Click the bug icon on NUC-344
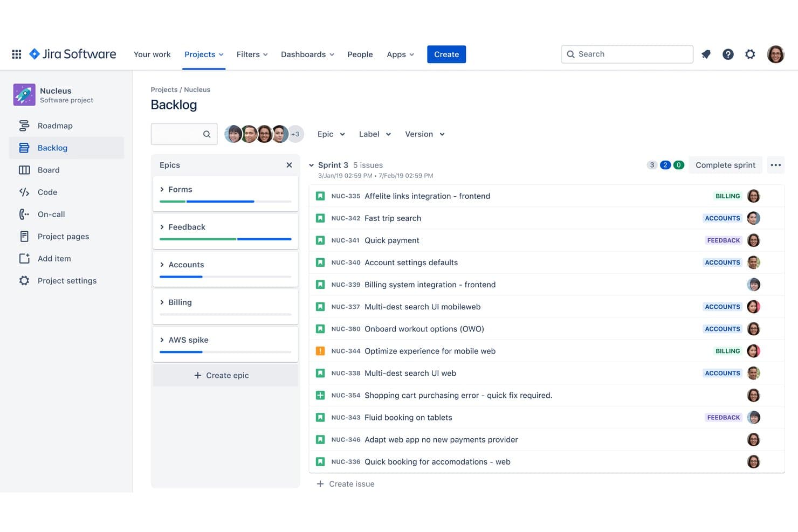The image size is (798, 532). click(320, 351)
